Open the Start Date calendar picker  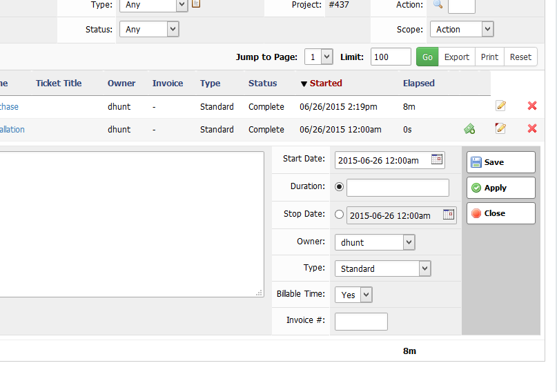[x=436, y=159]
